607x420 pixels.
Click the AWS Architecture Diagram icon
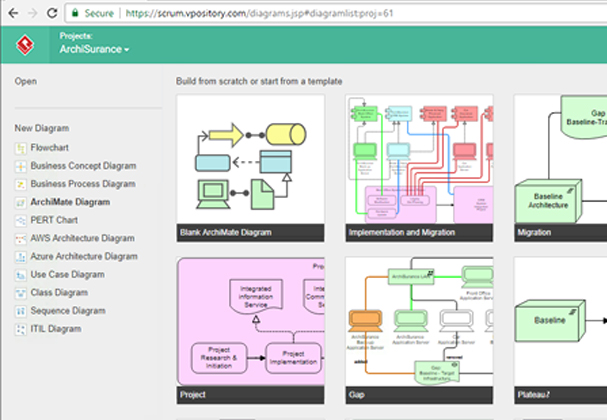[21, 239]
